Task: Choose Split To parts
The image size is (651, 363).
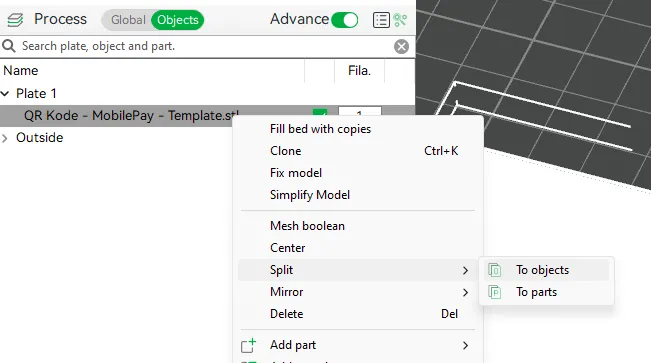Action: (x=546, y=292)
